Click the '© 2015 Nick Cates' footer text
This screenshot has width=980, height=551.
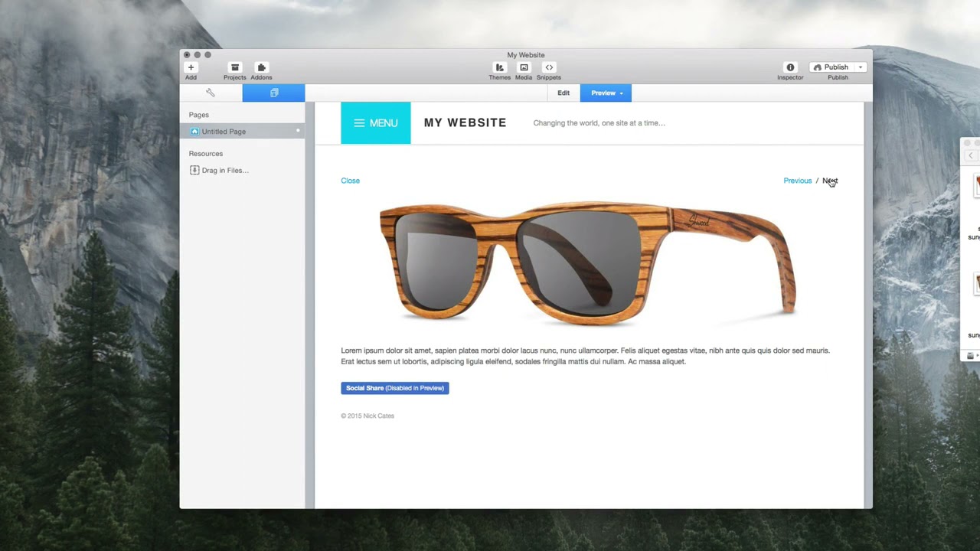(367, 416)
